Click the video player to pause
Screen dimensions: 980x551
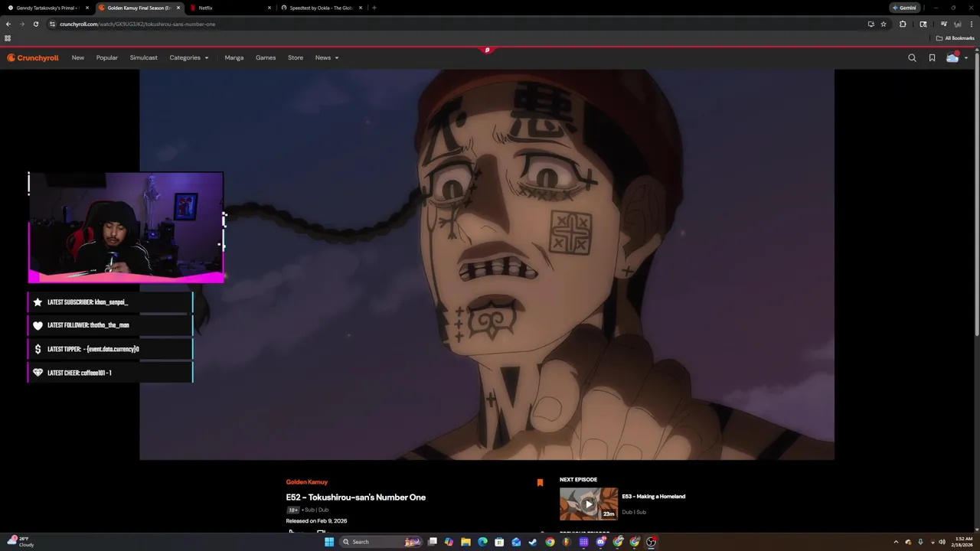[x=487, y=265]
